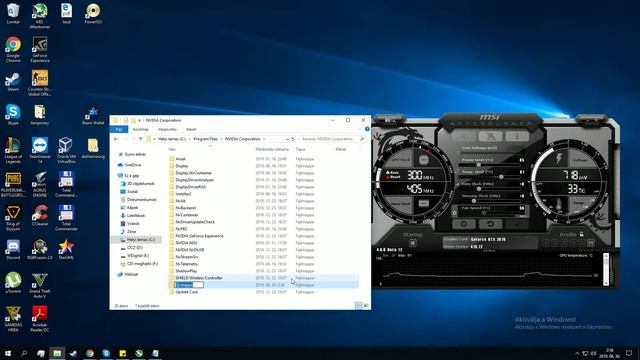Open taskbar search magnifier
This screenshot has width=640, height=360.
pos(24,353)
